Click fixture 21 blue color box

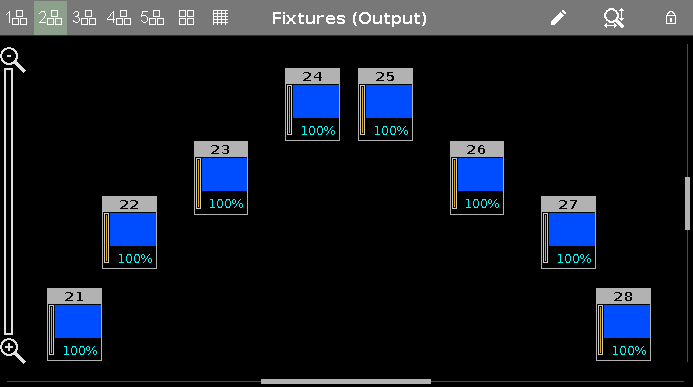point(78,322)
